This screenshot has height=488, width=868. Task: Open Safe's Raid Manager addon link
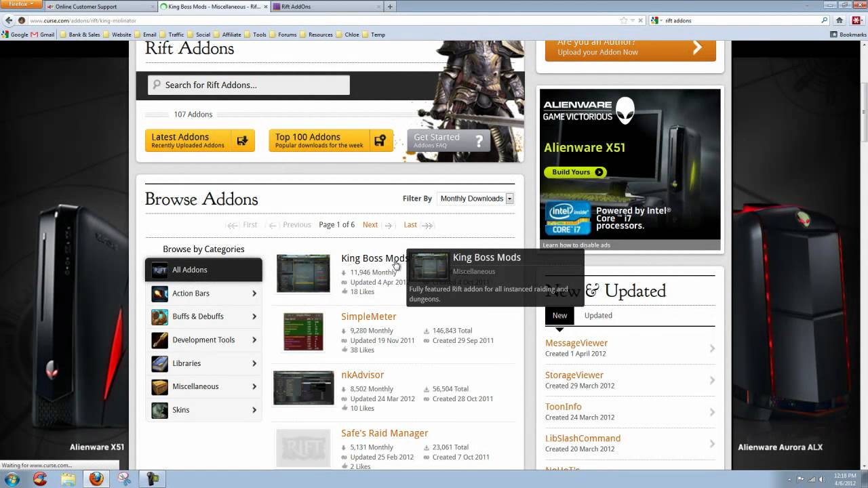(x=384, y=433)
